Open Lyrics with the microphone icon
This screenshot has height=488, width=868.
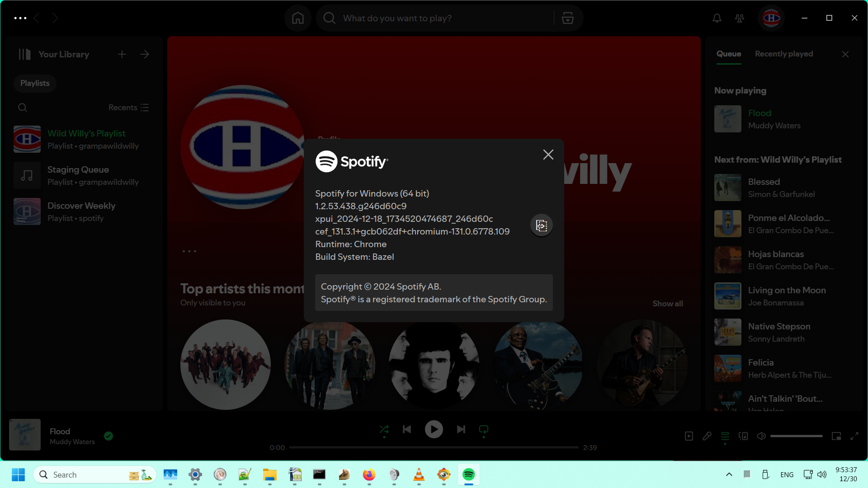coord(707,436)
